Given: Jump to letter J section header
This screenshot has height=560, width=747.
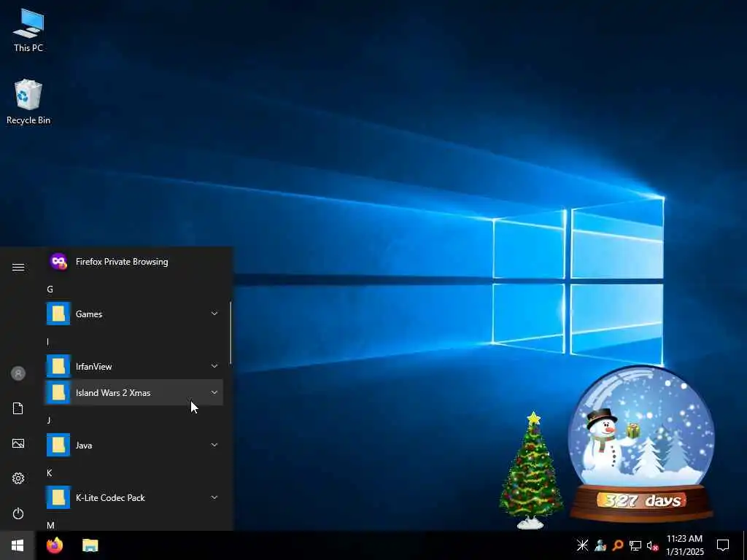Looking at the screenshot, I should coord(49,420).
